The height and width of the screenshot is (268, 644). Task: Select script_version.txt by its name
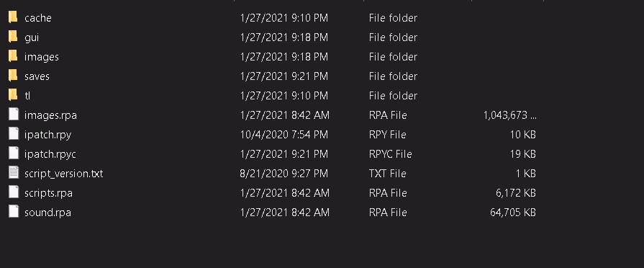[63, 174]
